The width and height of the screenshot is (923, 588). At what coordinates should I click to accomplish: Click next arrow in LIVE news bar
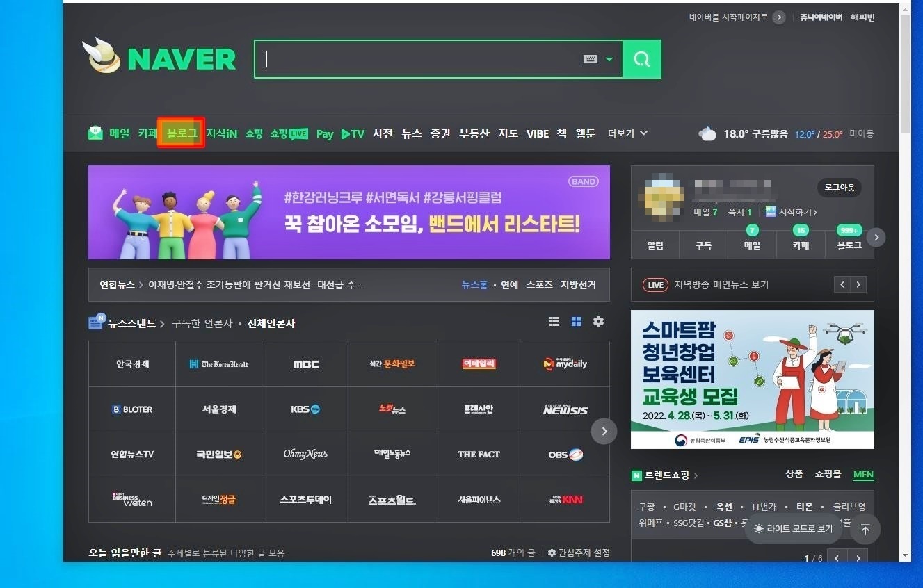(x=859, y=285)
